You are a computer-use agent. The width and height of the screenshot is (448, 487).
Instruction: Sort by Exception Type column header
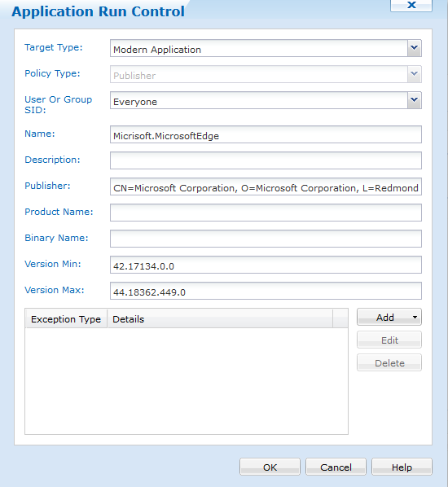[x=66, y=318]
